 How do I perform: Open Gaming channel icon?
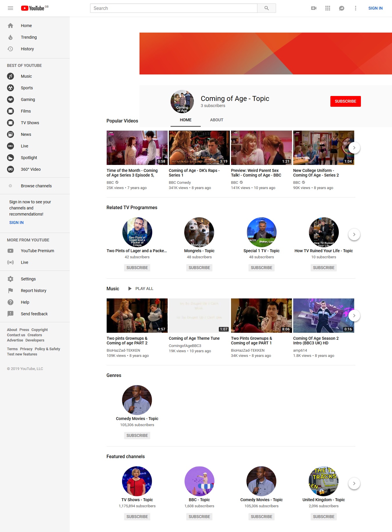click(10, 99)
